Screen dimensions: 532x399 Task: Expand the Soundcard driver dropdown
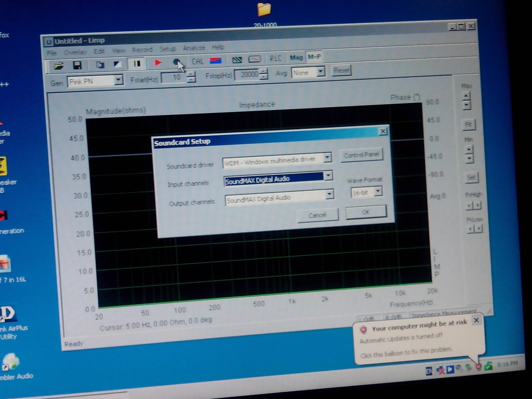coord(328,158)
